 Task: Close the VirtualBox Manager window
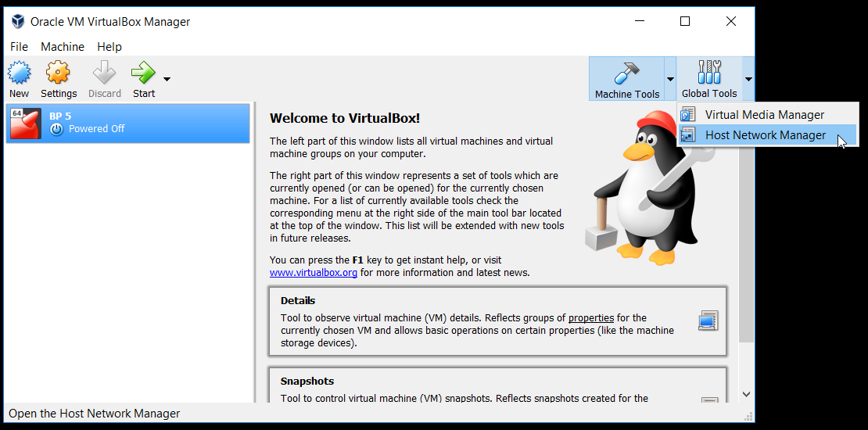[x=730, y=21]
